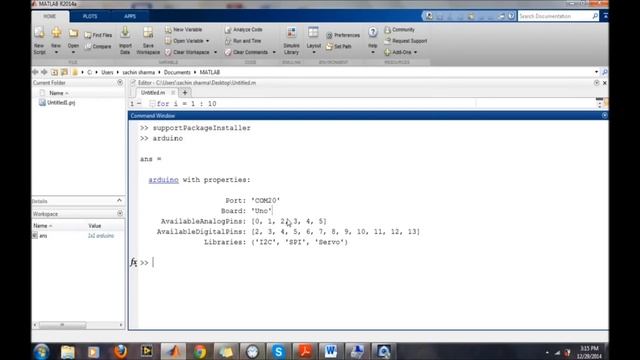Click Find Files in ribbon
Screen dimensions: 640x360
tap(98, 35)
